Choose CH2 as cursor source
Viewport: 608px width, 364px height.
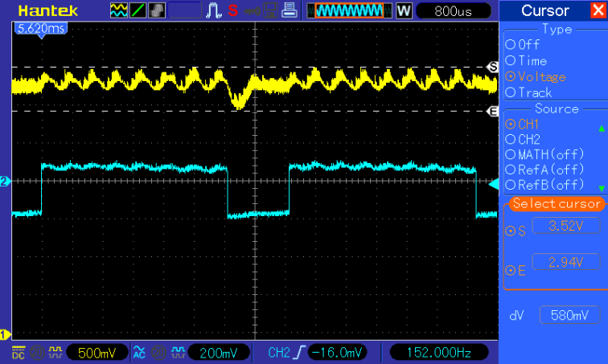[523, 139]
